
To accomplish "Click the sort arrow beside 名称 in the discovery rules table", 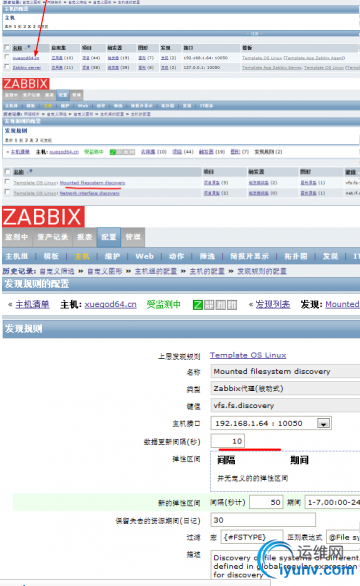I will 30,171.
